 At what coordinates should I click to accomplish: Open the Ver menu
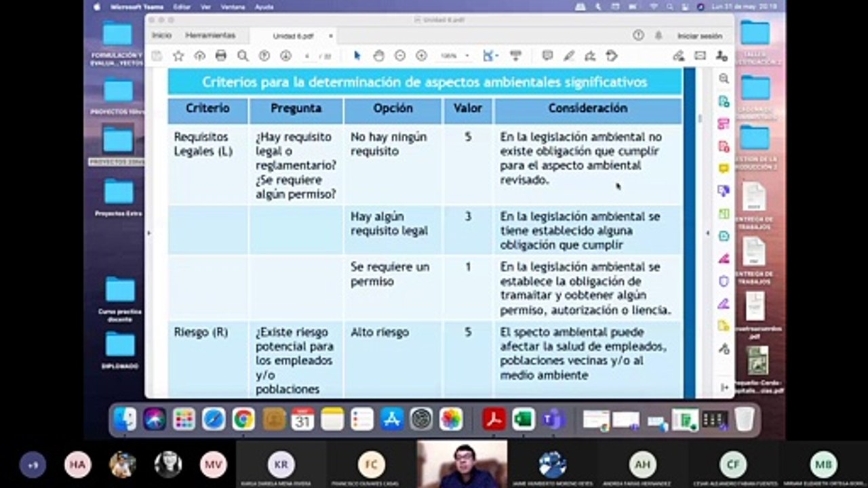[205, 6]
